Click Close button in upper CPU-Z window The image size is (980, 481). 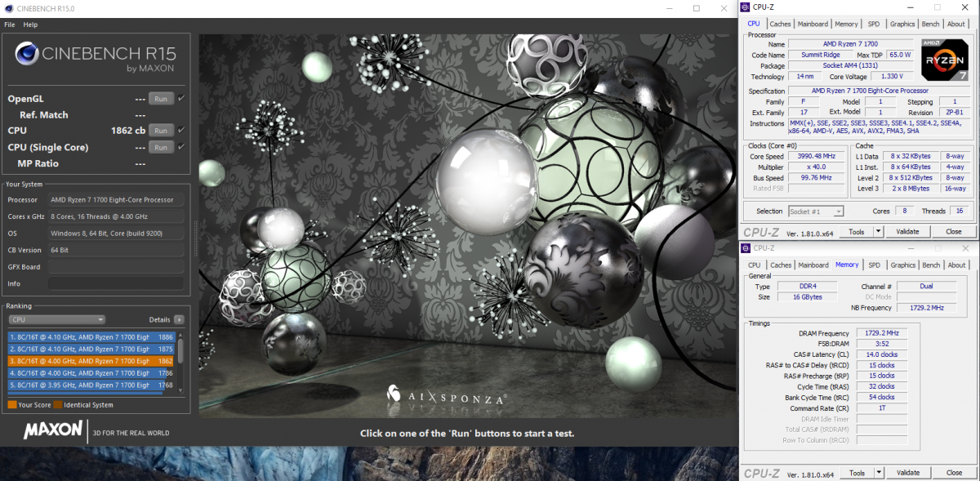pyautogui.click(x=953, y=232)
